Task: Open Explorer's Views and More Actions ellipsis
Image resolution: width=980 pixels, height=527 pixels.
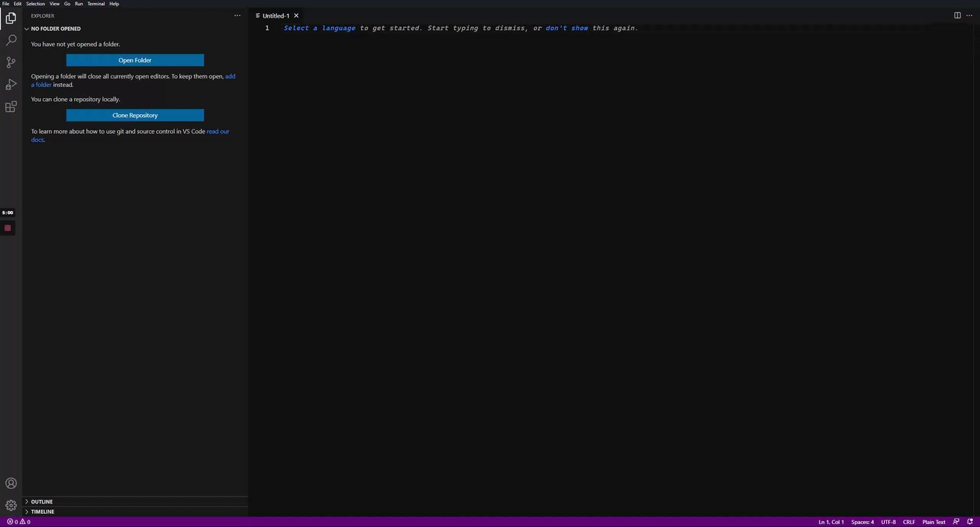Action: coord(237,15)
